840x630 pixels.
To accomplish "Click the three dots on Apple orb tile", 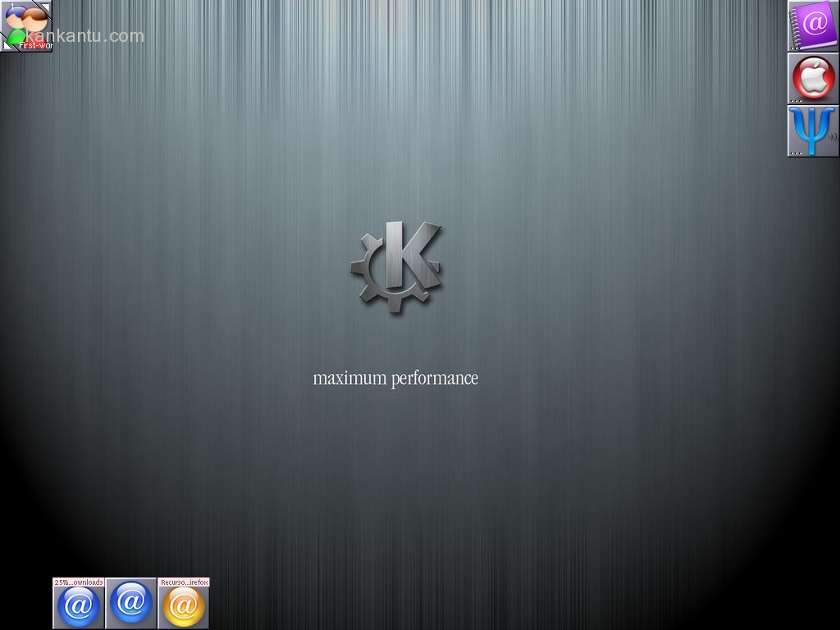I will click(796, 101).
